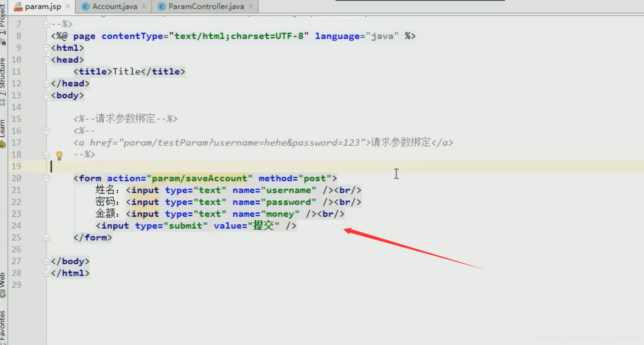Open the Account.java editor tab
The width and height of the screenshot is (644, 345).
point(114,7)
